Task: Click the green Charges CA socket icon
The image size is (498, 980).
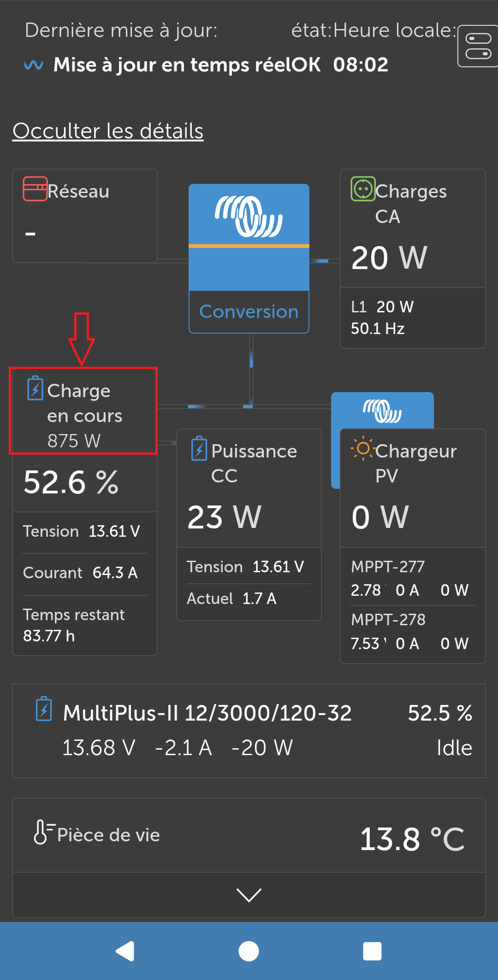Action: tap(363, 189)
